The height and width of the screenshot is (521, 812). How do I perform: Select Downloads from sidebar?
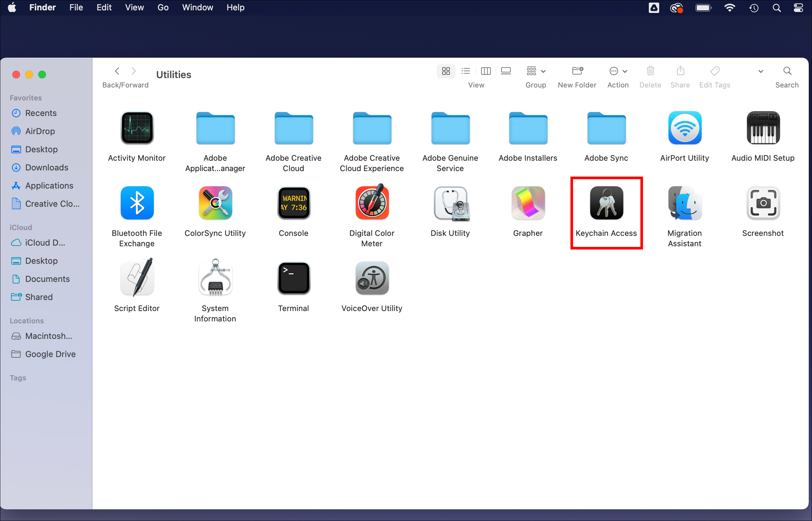(47, 168)
